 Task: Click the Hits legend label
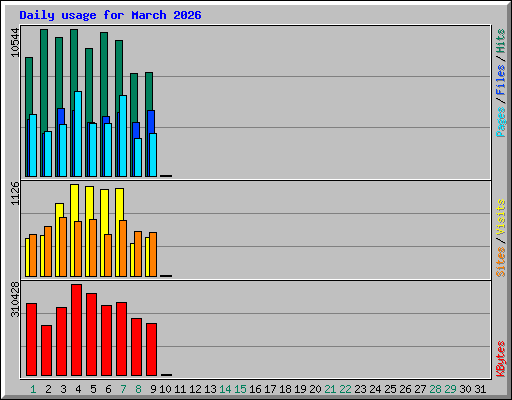point(500,42)
